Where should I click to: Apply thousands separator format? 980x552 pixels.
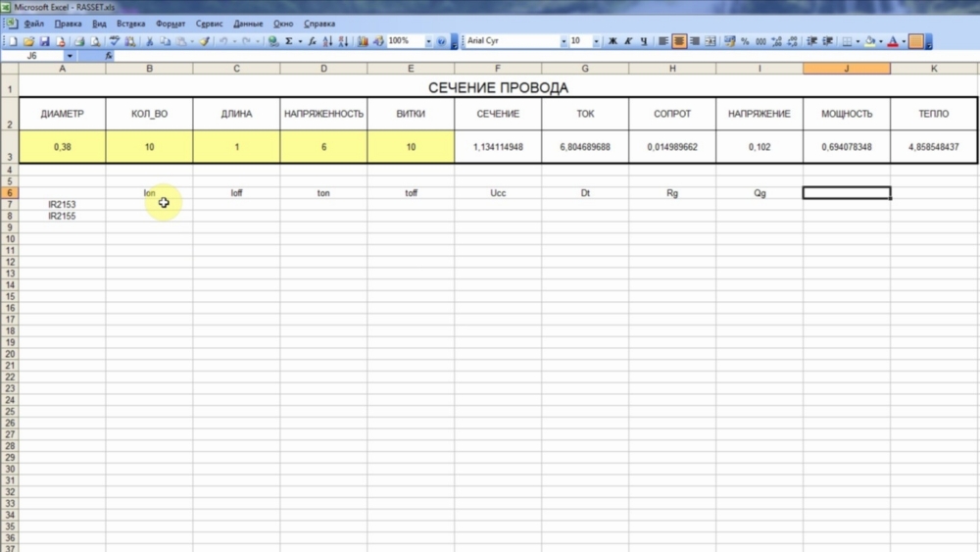click(x=760, y=41)
